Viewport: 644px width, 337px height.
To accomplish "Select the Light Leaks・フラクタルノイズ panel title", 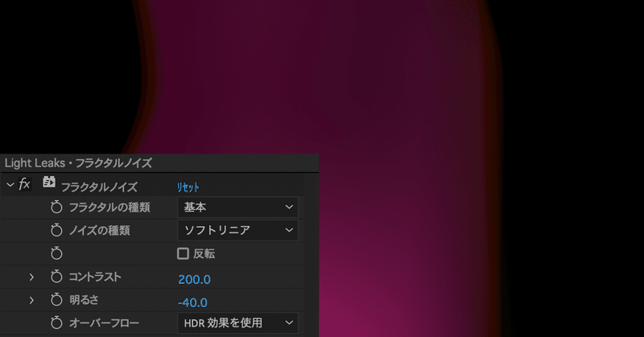I will coord(78,163).
